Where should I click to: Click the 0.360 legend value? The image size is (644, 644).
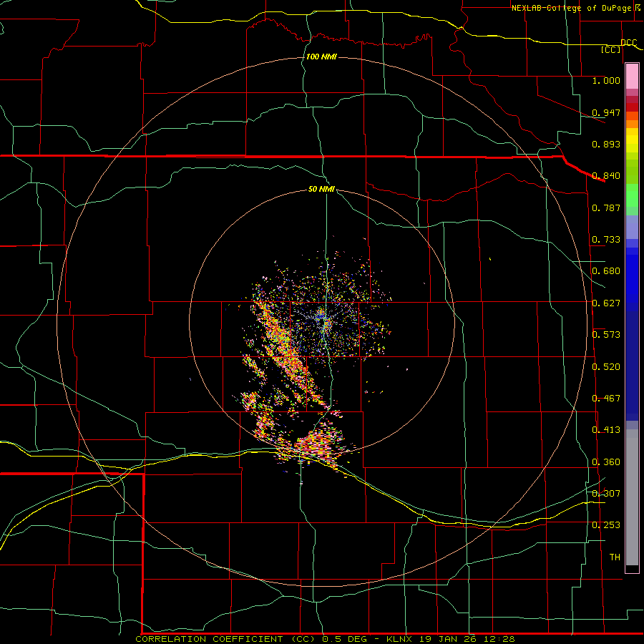pyautogui.click(x=606, y=462)
